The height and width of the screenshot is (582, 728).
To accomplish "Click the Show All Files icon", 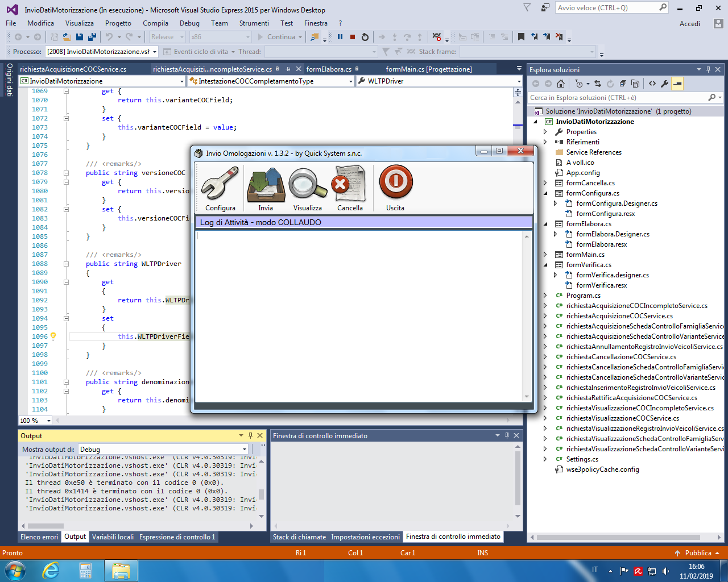I will click(635, 84).
